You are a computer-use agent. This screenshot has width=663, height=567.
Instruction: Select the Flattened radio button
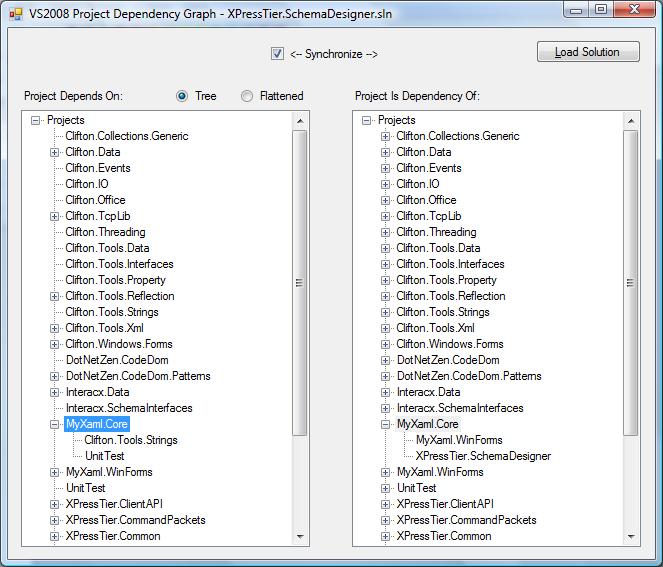coord(247,96)
